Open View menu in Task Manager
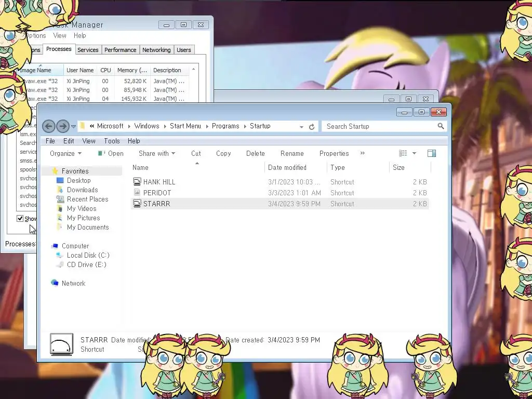532x399 pixels. [x=59, y=36]
